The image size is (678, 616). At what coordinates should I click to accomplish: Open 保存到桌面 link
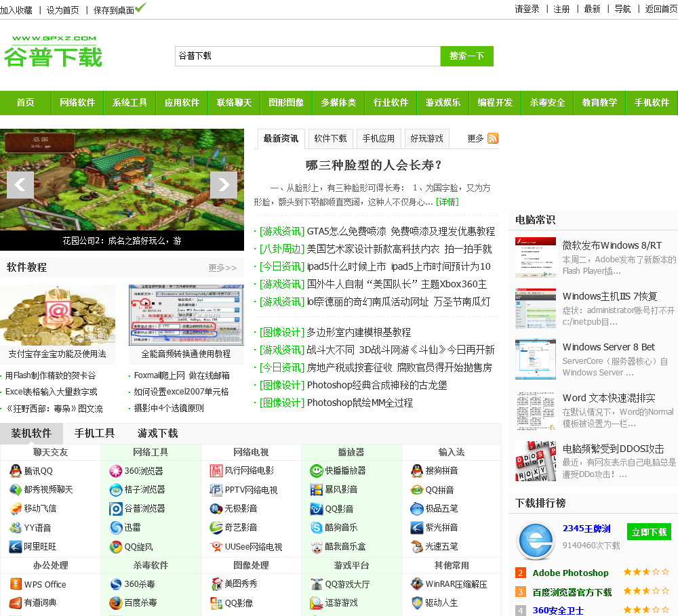click(114, 10)
